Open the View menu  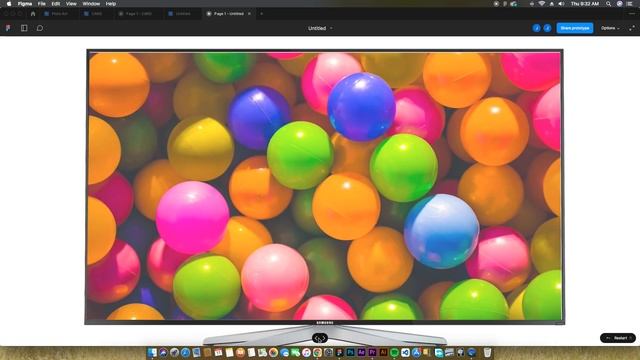coord(71,4)
